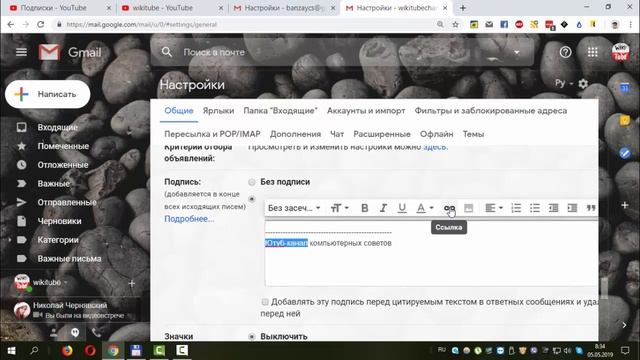Insert an image into the signature
This screenshot has height=360, width=640.
tap(468, 208)
